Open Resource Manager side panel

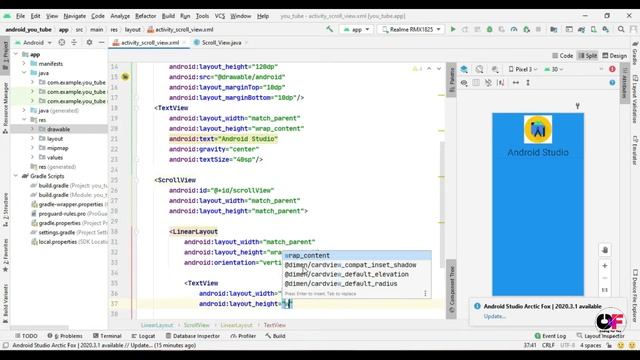pyautogui.click(x=5, y=108)
